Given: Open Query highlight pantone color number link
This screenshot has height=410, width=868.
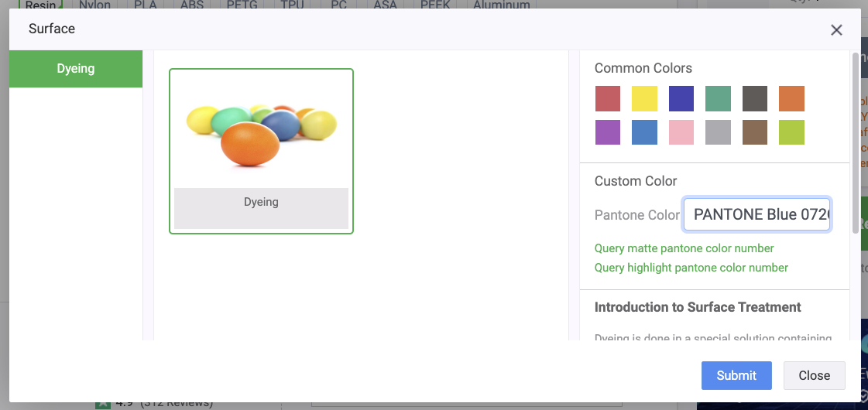Looking at the screenshot, I should click(691, 268).
